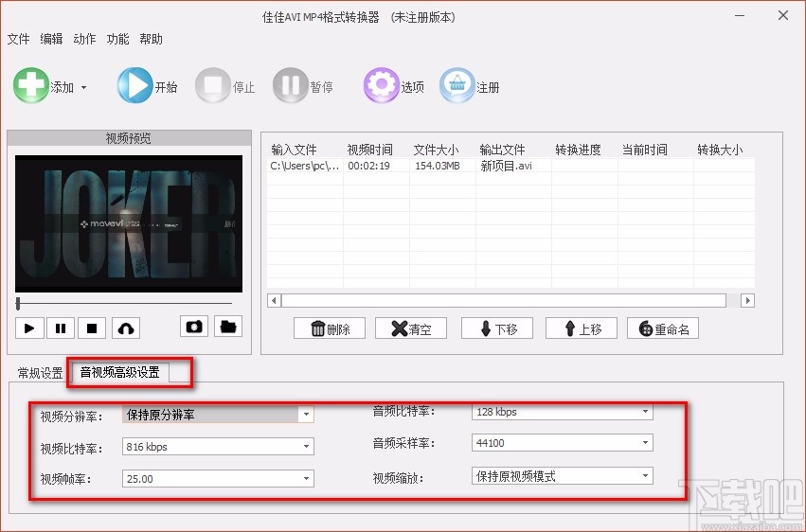The width and height of the screenshot is (806, 532).
Task: Click the 输入文件 column header
Action: coord(294,150)
